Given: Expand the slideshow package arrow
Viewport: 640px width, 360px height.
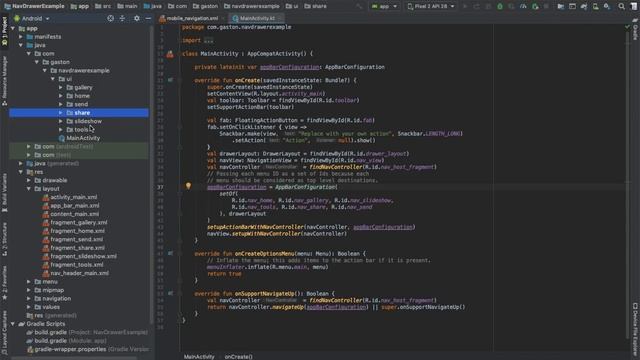Looking at the screenshot, I should coord(61,121).
